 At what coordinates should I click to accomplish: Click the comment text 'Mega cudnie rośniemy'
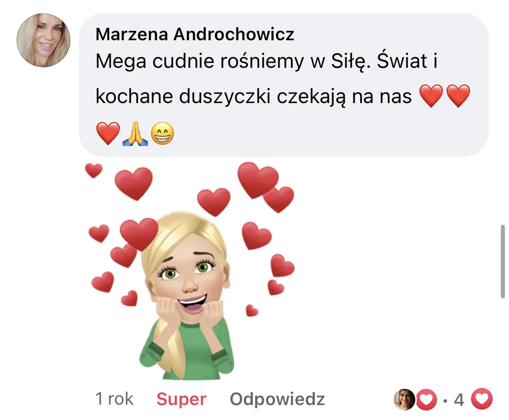click(x=200, y=61)
